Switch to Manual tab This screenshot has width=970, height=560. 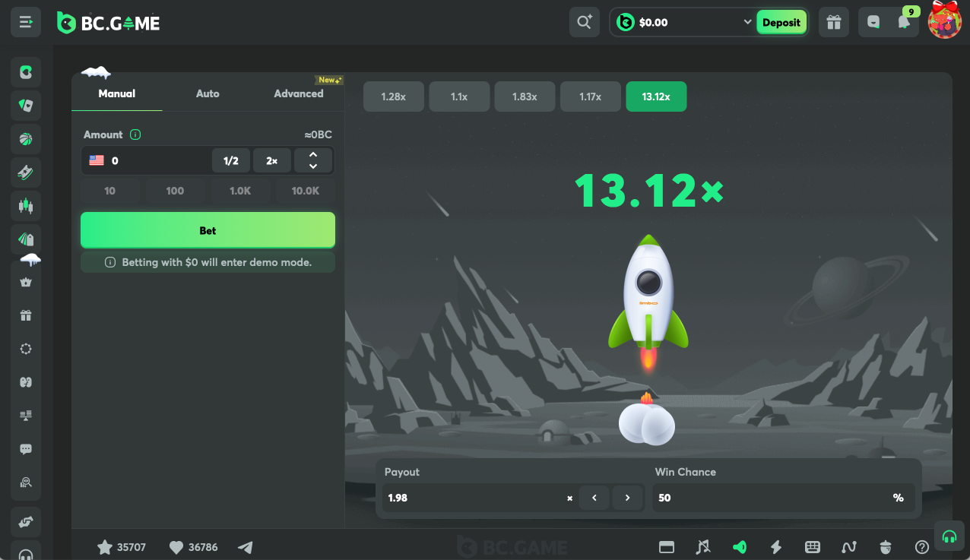tap(117, 93)
